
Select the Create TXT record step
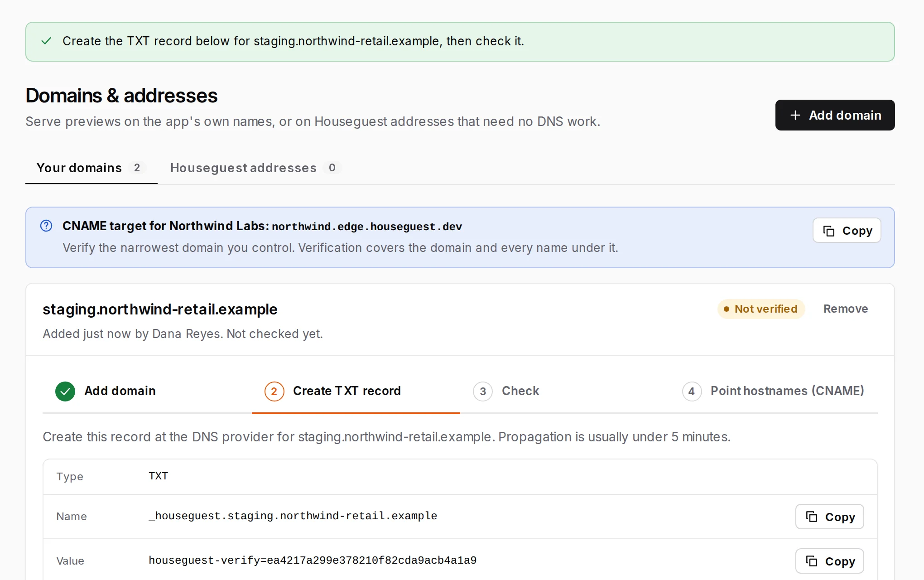click(356, 391)
